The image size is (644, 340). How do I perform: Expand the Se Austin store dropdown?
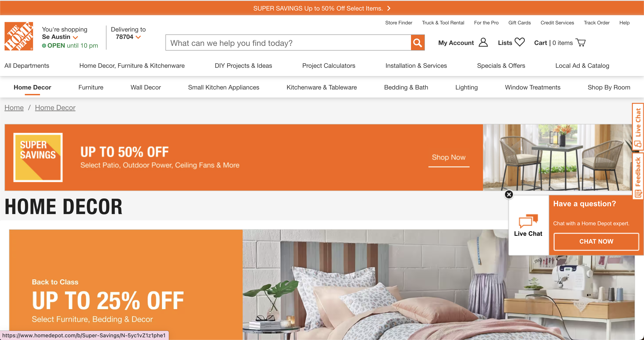click(x=75, y=37)
